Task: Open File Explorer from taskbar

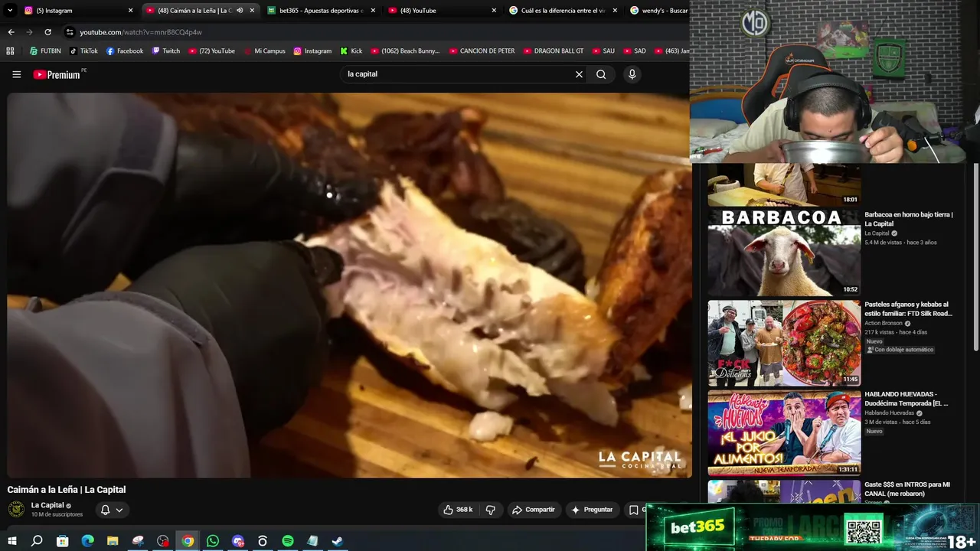Action: (x=113, y=541)
